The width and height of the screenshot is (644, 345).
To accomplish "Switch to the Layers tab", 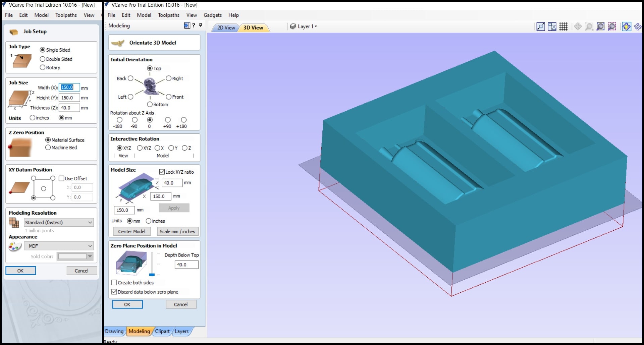I will [x=181, y=331].
